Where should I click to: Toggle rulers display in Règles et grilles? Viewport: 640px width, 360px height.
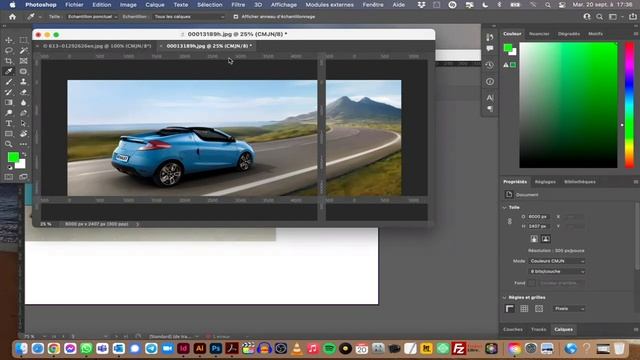(x=509, y=309)
